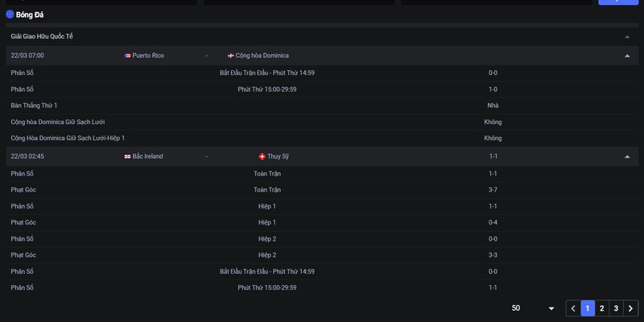This screenshot has width=644, height=322.
Task: Go to previous page with left arrow
Action: [x=572, y=308]
